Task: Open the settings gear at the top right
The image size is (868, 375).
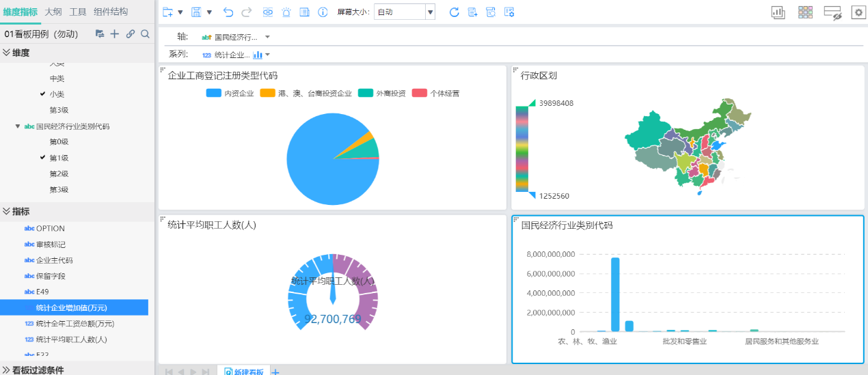Action: click(857, 12)
